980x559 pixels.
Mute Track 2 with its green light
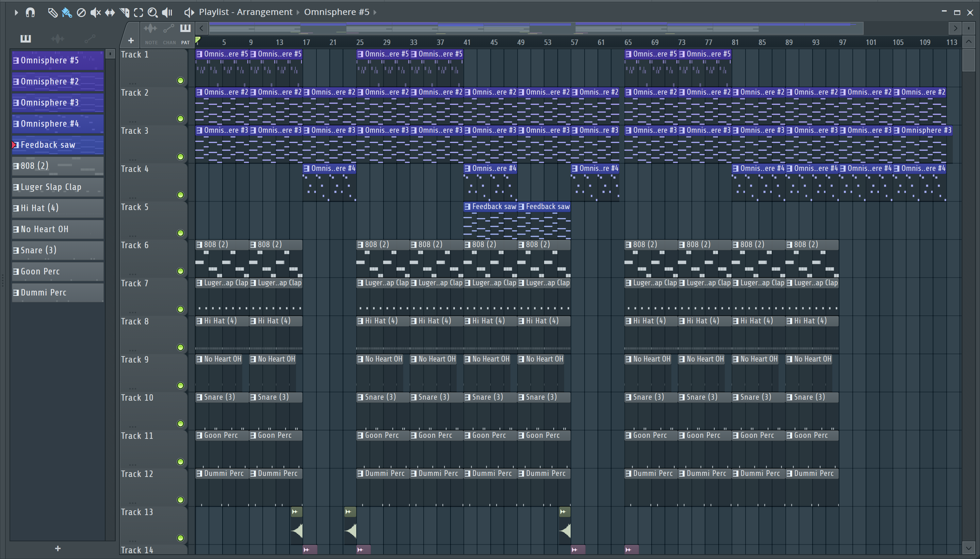click(180, 118)
